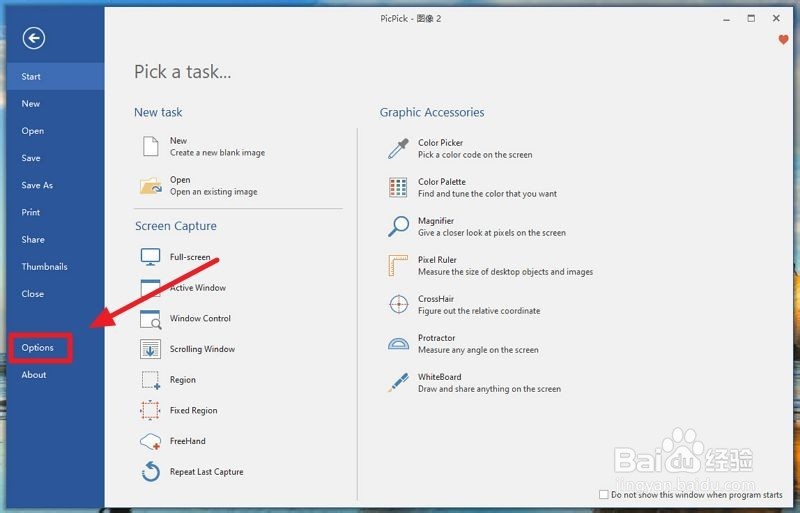Click 'Find and tune the color that you want'
This screenshot has height=513, width=800.
487,194
